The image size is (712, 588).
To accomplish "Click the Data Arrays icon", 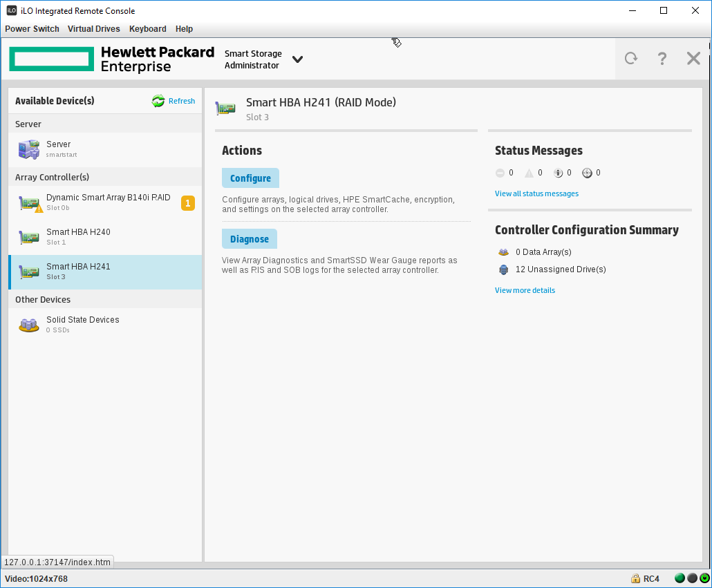I will [x=503, y=252].
